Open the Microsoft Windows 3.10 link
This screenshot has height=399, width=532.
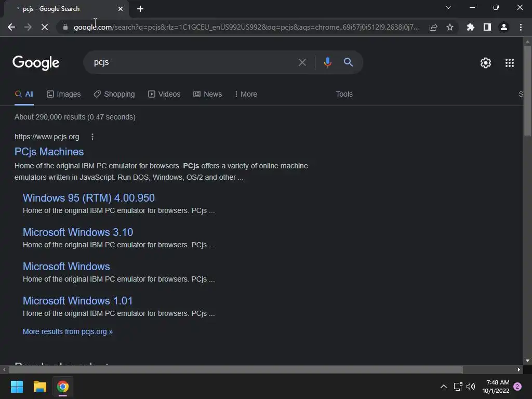pyautogui.click(x=78, y=232)
